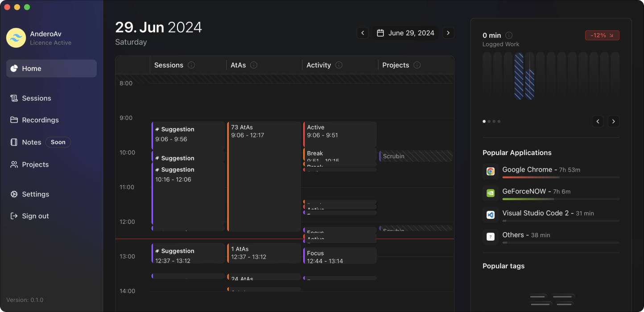Click the Projects column header
The width and height of the screenshot is (644, 312).
[x=396, y=65]
